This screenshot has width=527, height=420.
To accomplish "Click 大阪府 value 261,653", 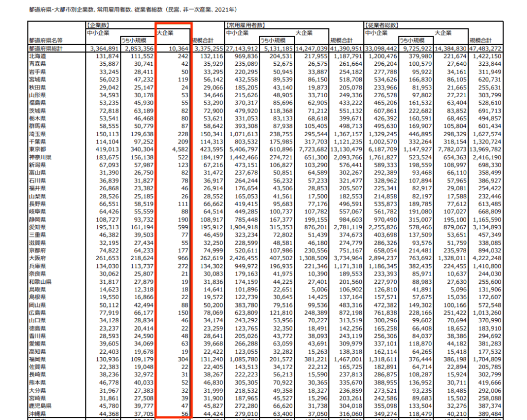I will [x=107, y=259].
